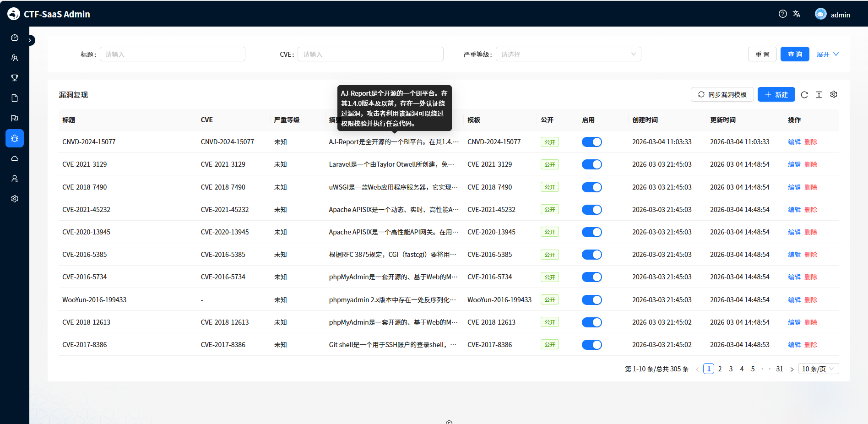This screenshot has height=424, width=868.
Task: Expand the filter form via 展开
Action: click(x=827, y=54)
